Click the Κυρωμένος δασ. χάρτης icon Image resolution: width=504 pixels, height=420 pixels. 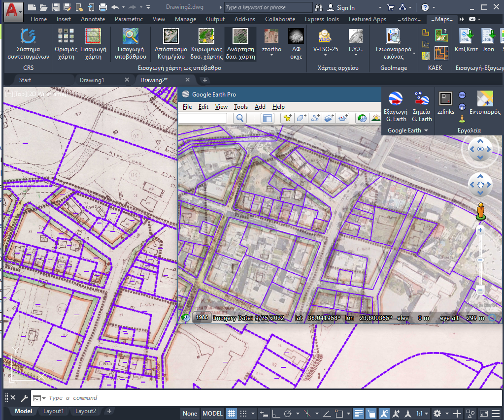click(x=206, y=35)
